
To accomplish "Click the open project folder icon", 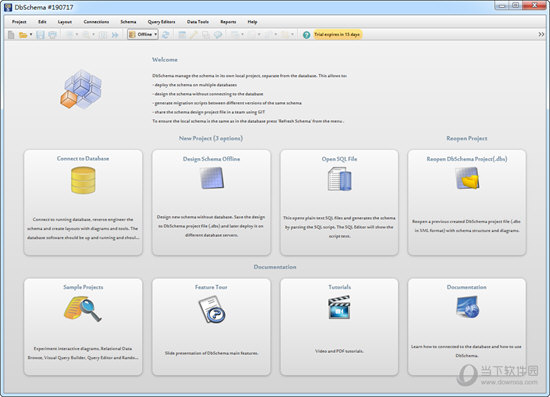I will click(x=23, y=35).
